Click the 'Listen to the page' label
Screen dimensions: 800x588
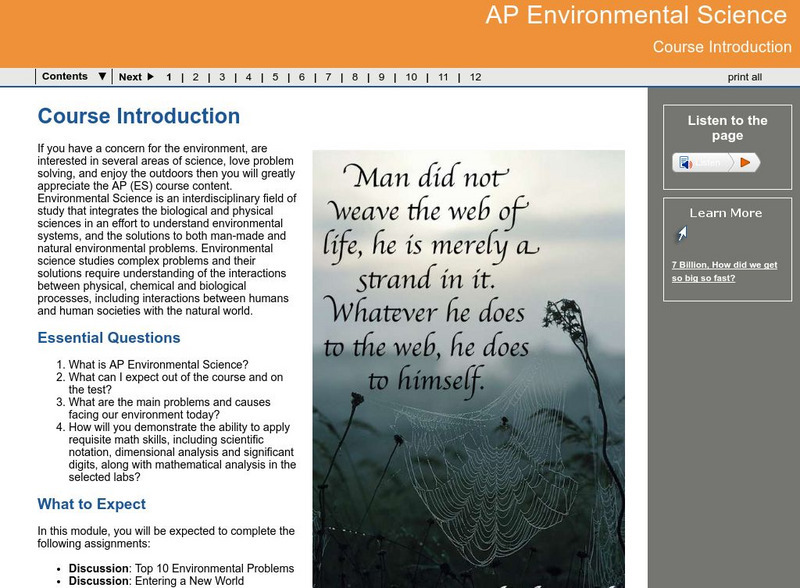(x=727, y=128)
